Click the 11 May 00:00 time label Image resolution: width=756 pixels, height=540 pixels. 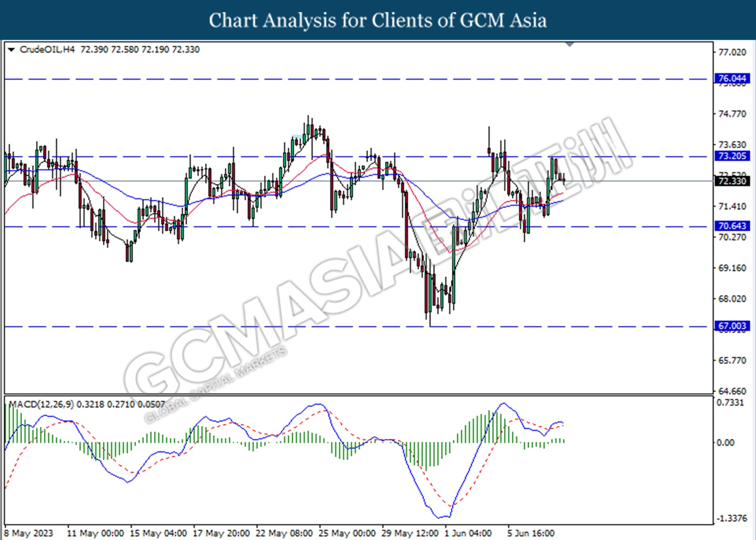click(95, 533)
